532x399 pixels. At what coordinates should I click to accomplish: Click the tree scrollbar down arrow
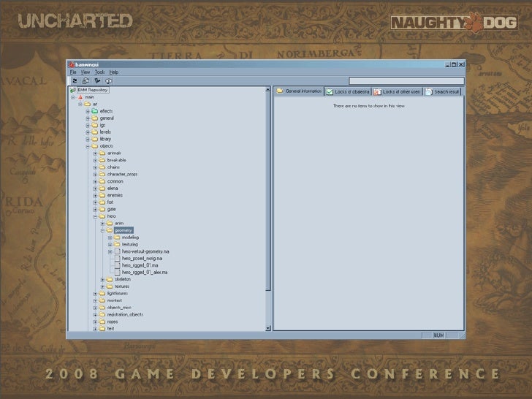(x=267, y=328)
